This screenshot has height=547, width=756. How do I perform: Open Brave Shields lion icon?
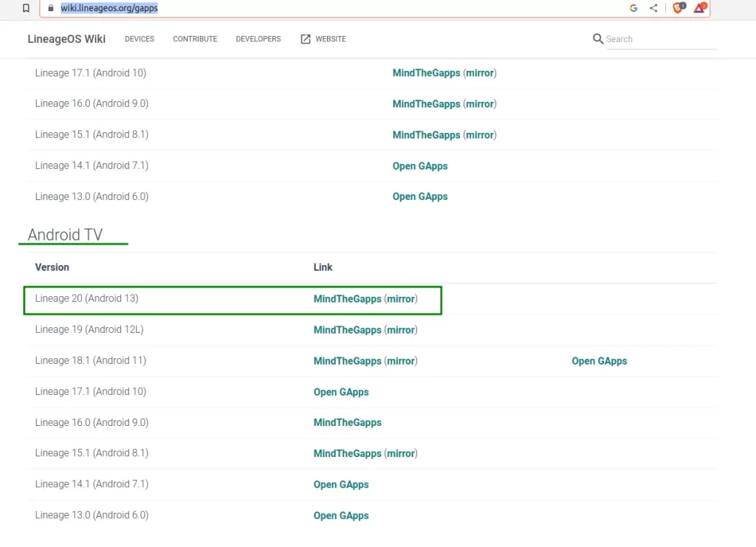coord(678,7)
